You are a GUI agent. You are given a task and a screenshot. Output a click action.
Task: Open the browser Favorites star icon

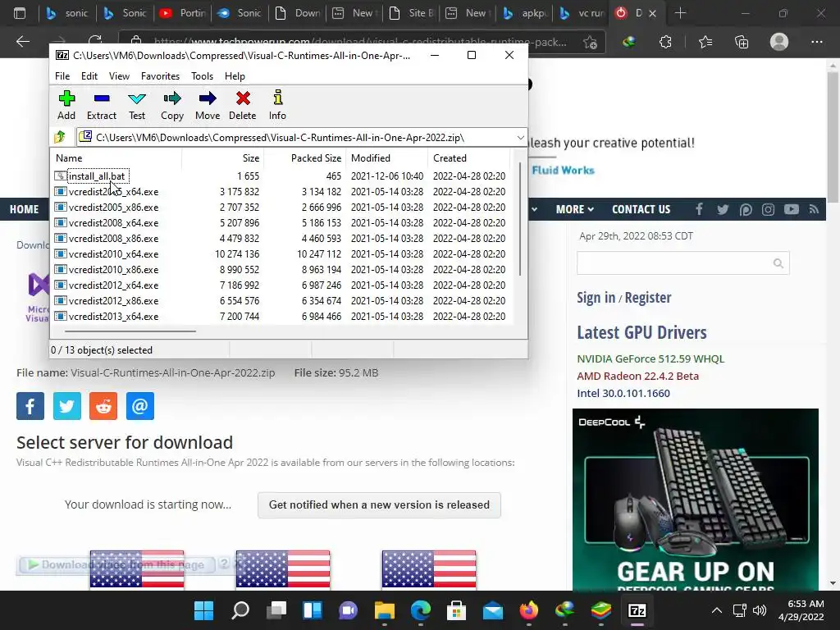point(705,42)
